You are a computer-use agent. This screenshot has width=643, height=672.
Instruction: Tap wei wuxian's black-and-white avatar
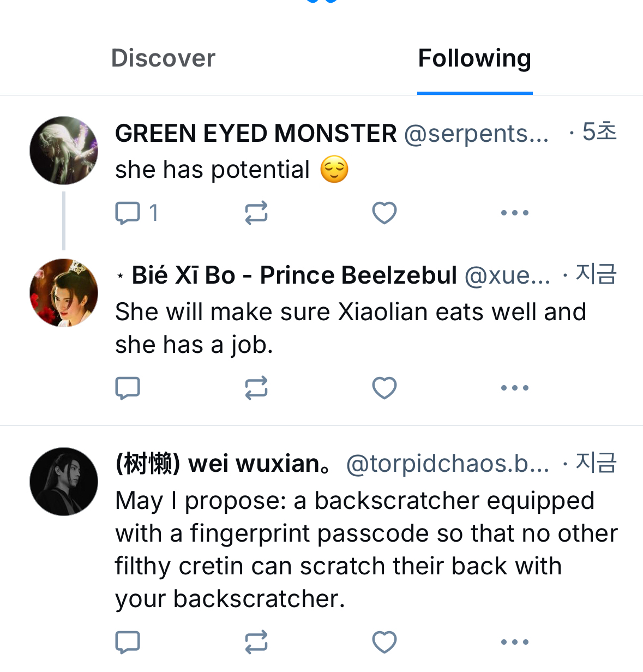tap(64, 482)
